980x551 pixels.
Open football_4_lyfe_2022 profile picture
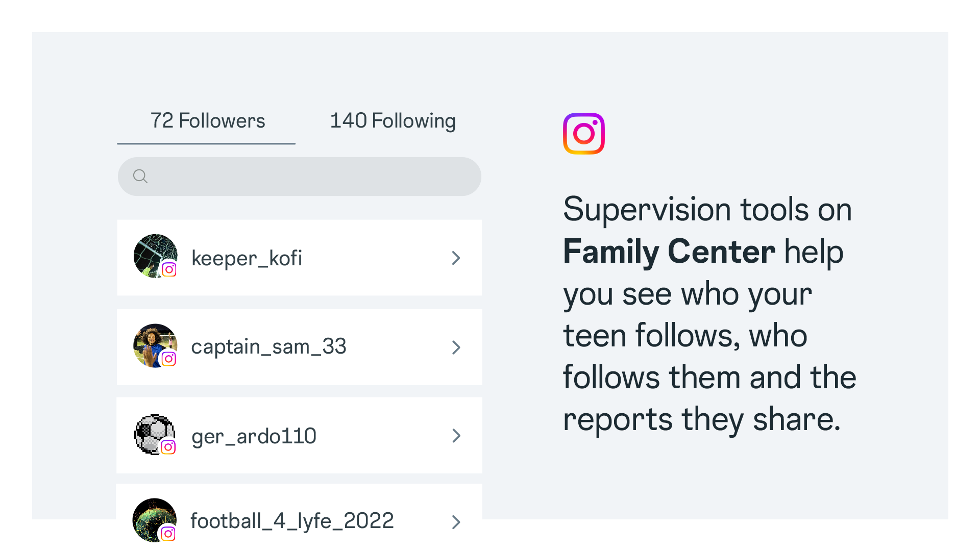(154, 520)
